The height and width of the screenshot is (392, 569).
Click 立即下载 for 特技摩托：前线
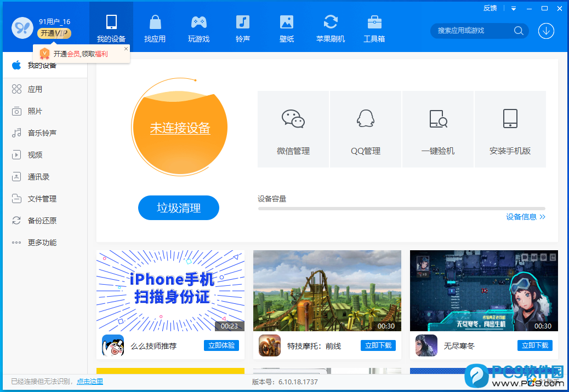pos(378,345)
